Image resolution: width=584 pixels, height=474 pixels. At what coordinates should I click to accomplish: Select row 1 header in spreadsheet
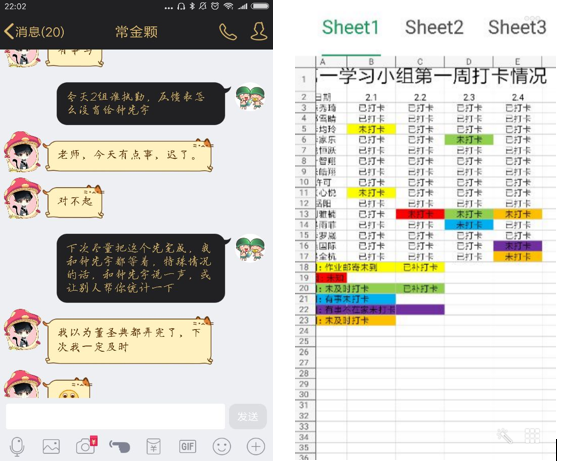click(x=305, y=79)
